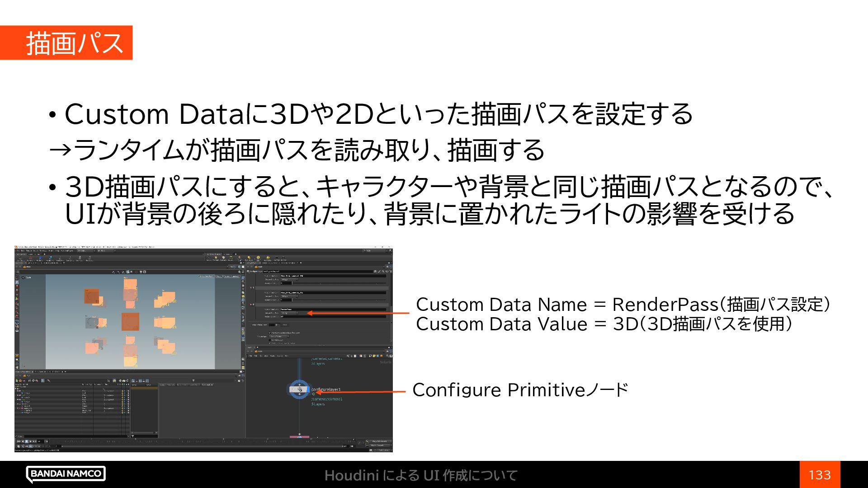
Task: Click the pin icon on parameter pane path bar
Action: pyautogui.click(x=387, y=267)
